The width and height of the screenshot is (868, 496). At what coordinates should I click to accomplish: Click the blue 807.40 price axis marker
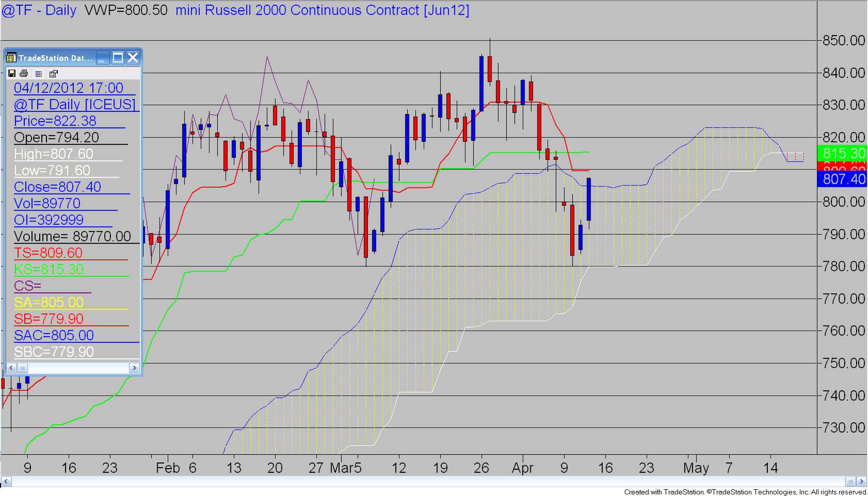(843, 179)
